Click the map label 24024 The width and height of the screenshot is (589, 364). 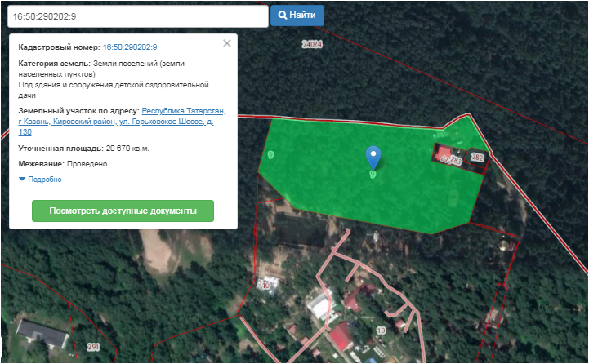tap(312, 44)
